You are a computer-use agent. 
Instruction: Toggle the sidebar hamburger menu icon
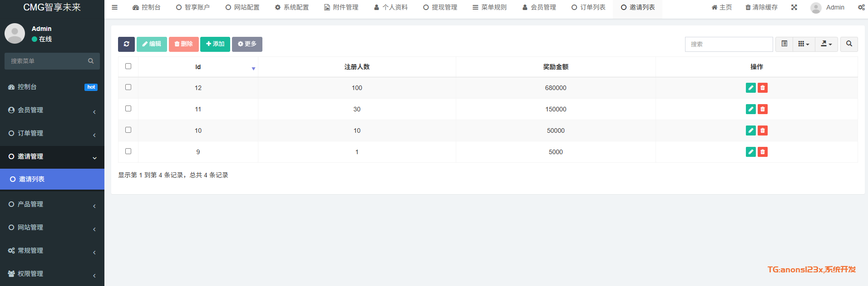point(115,7)
